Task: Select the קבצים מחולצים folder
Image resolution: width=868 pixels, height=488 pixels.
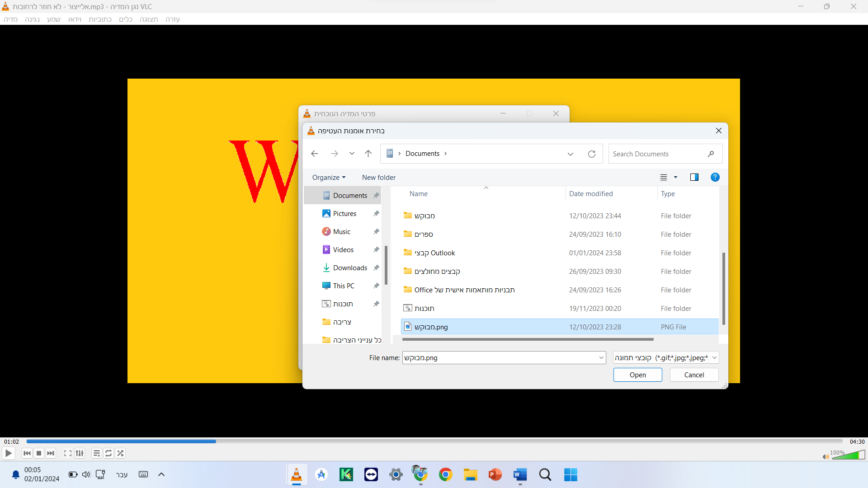Action: click(x=560, y=272)
